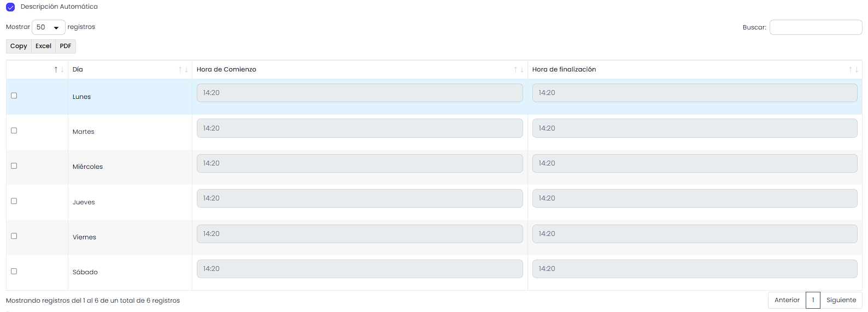Click Sábado end time field
Screen dimensions: 868x312
click(695, 269)
